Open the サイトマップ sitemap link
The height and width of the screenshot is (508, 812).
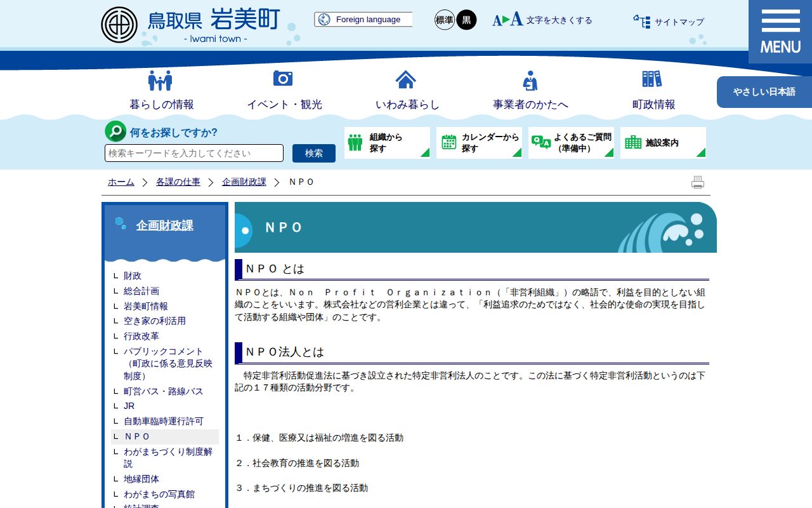tap(669, 22)
